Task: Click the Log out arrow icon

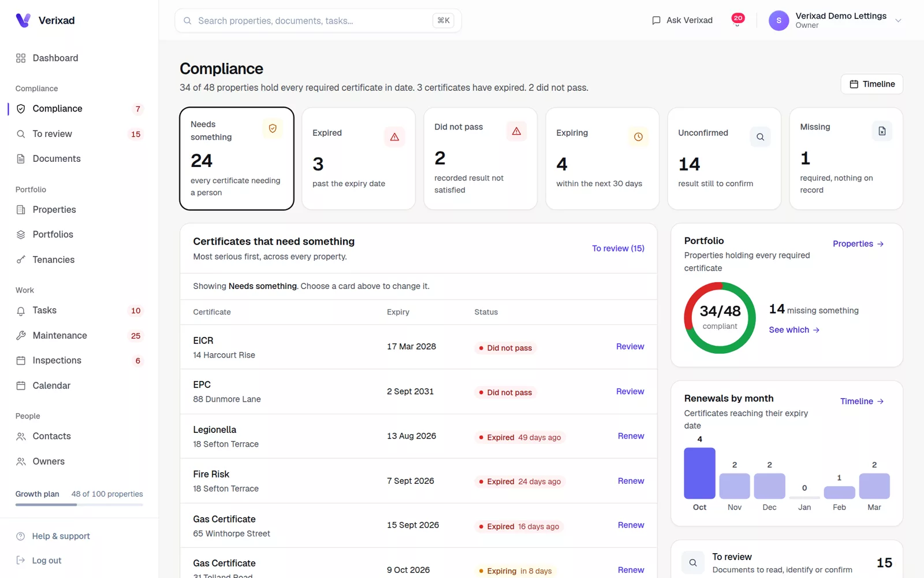Action: click(21, 561)
